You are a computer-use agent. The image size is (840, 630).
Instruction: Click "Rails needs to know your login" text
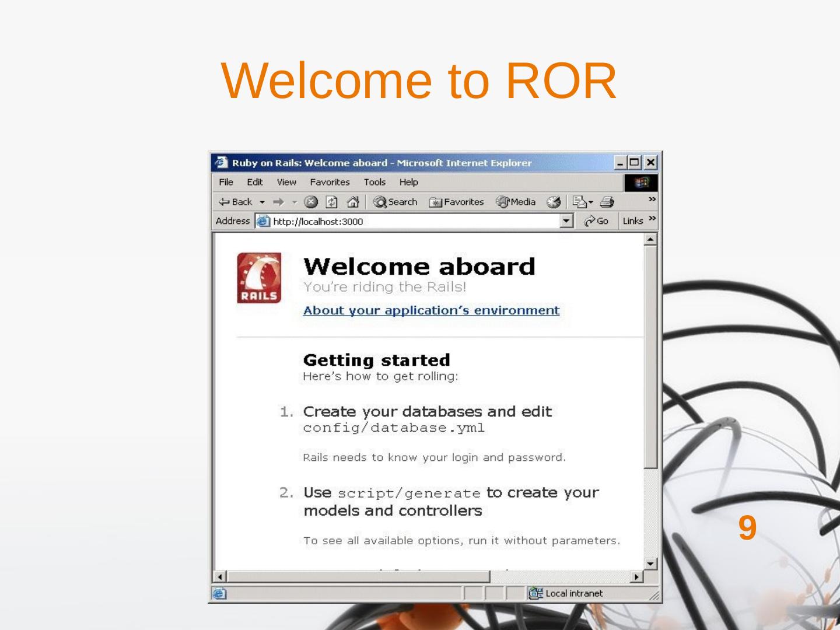(x=434, y=457)
